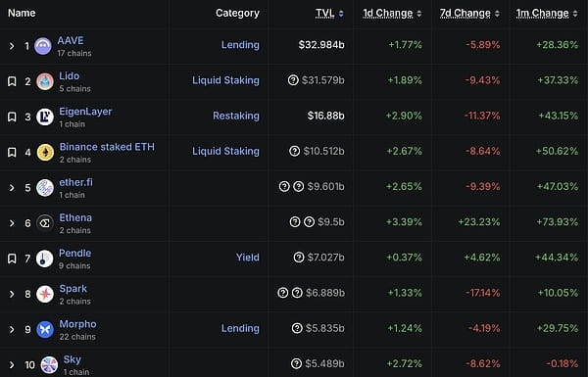Expand the Ethena row chevron
Viewport: 588px width, 377px height.
tap(12, 223)
